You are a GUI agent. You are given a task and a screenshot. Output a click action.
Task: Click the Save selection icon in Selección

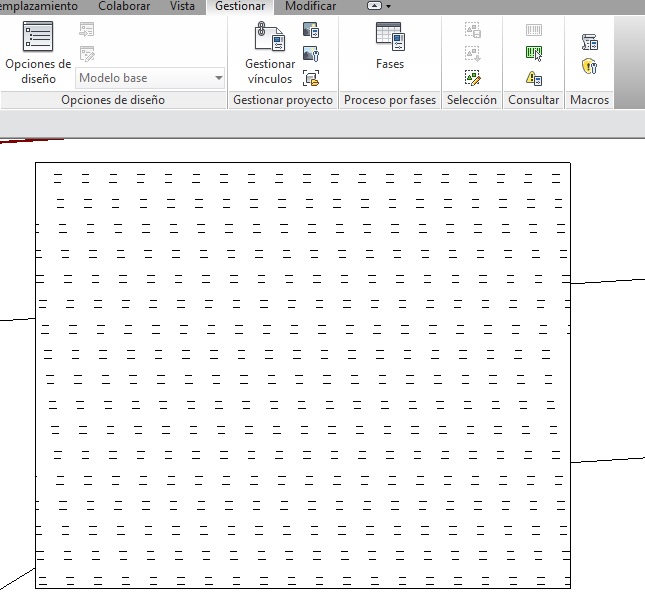[x=473, y=31]
